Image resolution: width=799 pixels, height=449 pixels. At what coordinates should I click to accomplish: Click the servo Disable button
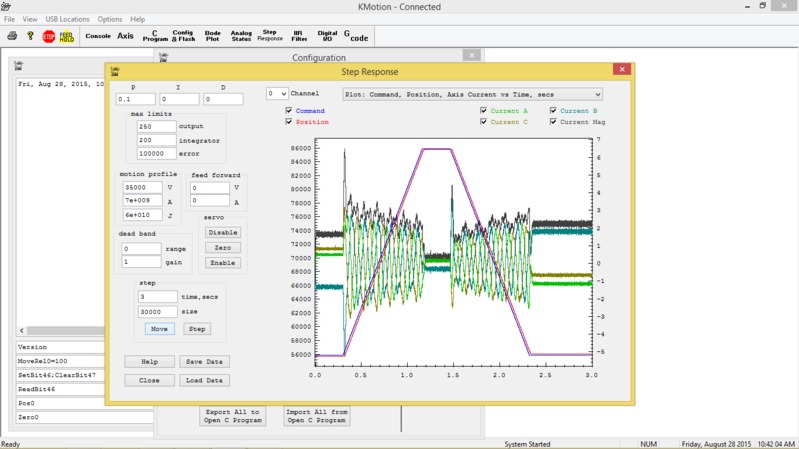[222, 232]
